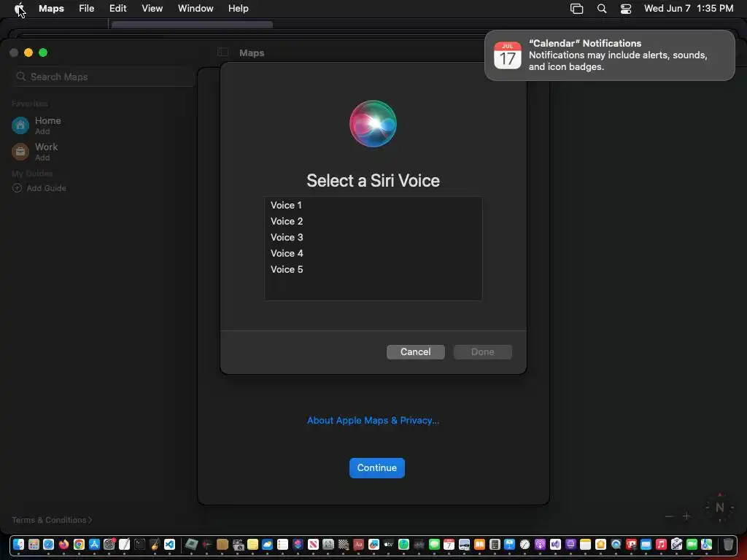Open Stickies from the Dock

[x=252, y=544]
